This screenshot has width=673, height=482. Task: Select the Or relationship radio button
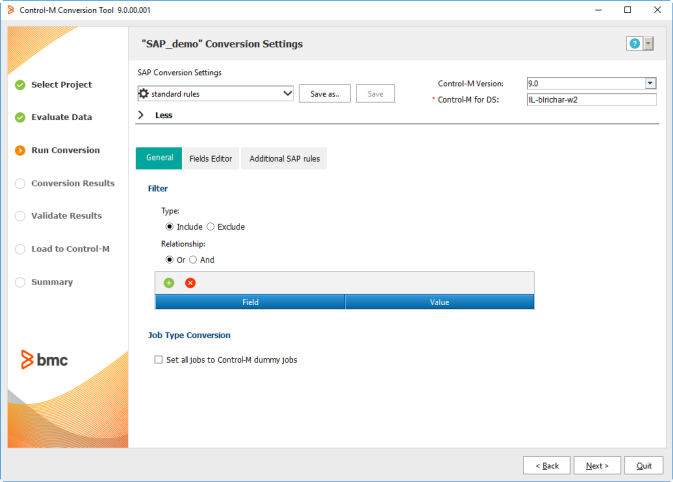[170, 260]
